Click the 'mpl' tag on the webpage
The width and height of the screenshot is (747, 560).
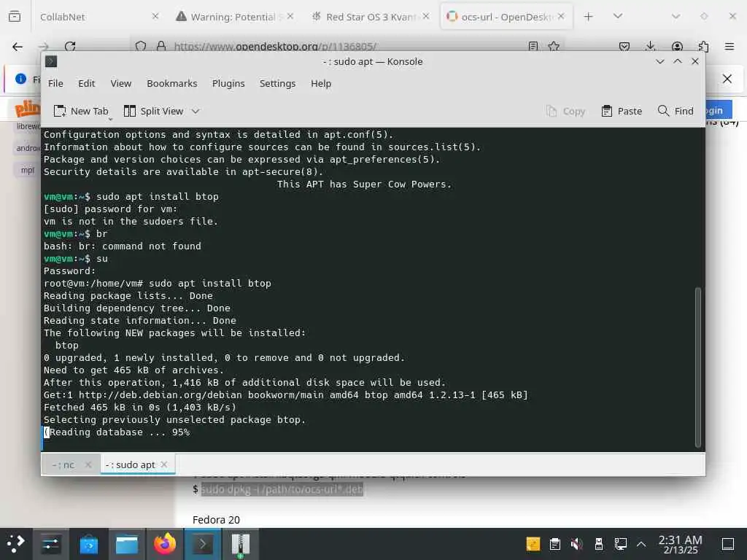28,170
